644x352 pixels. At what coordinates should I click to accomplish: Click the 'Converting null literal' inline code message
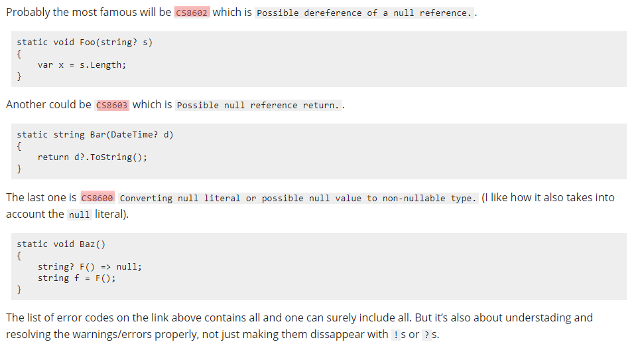point(298,199)
